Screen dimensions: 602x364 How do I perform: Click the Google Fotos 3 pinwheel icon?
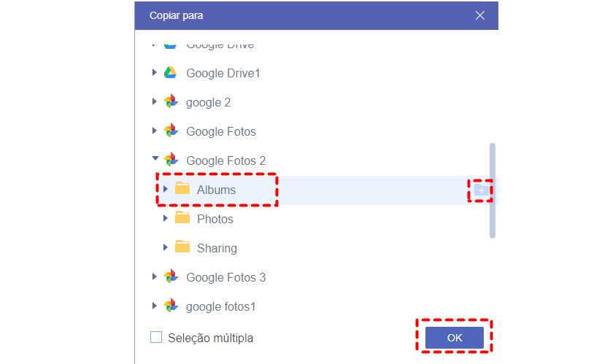point(171,277)
